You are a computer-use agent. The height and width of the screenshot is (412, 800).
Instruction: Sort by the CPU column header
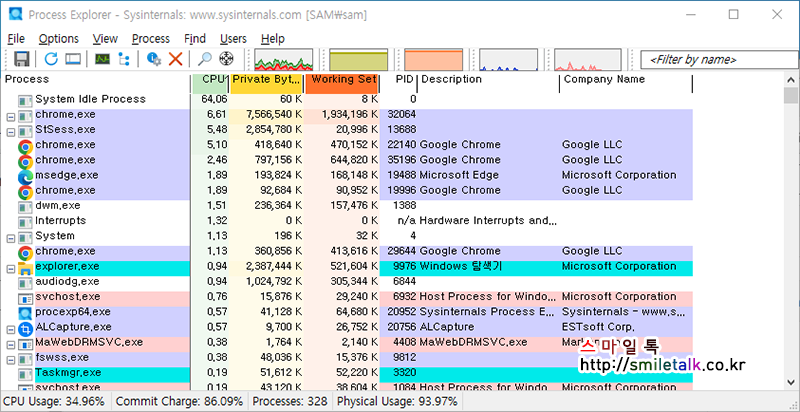tap(210, 83)
